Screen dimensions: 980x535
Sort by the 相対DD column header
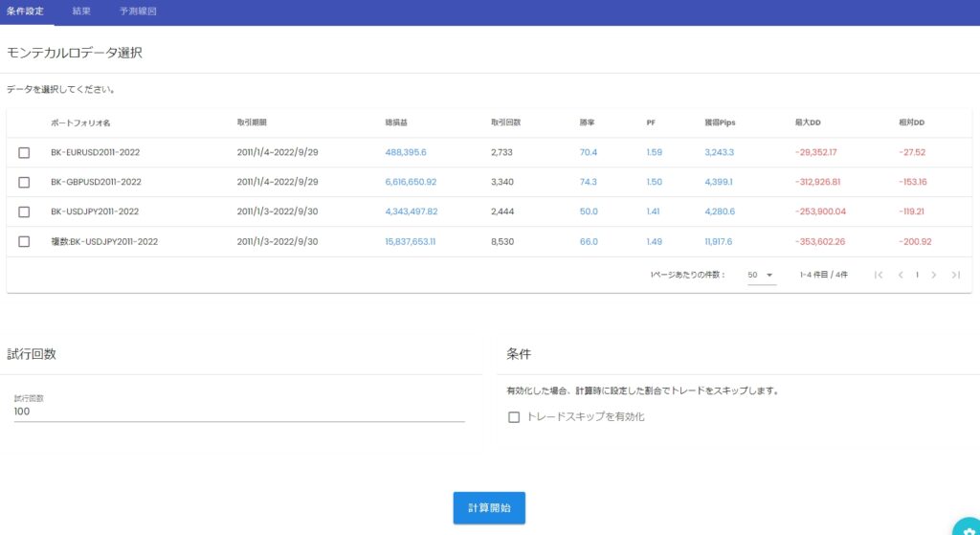911,123
